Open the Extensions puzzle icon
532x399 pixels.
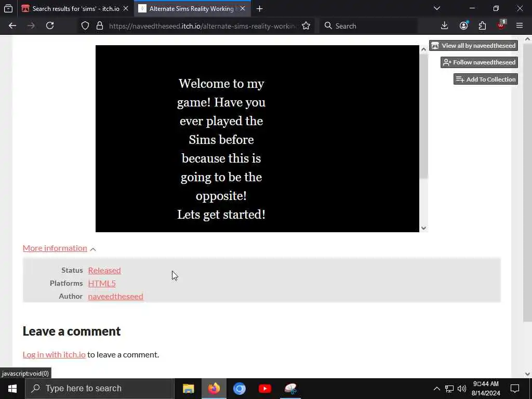tap(482, 26)
